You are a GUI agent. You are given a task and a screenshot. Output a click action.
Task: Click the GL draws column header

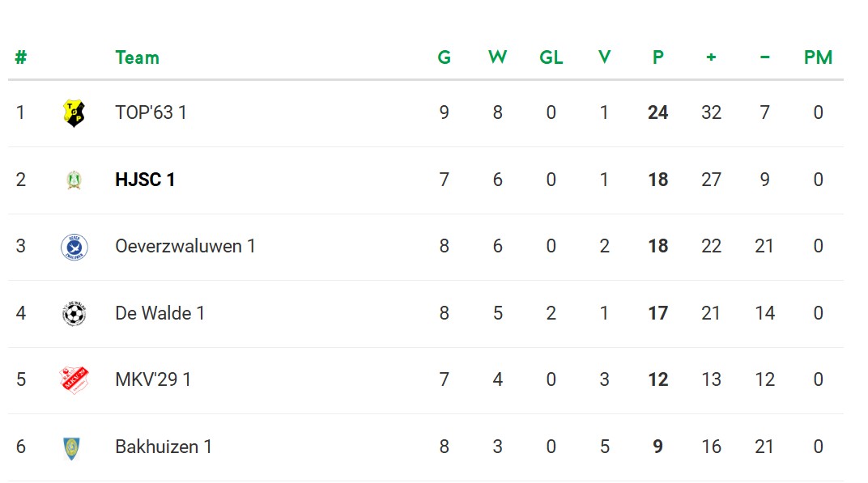pos(551,57)
